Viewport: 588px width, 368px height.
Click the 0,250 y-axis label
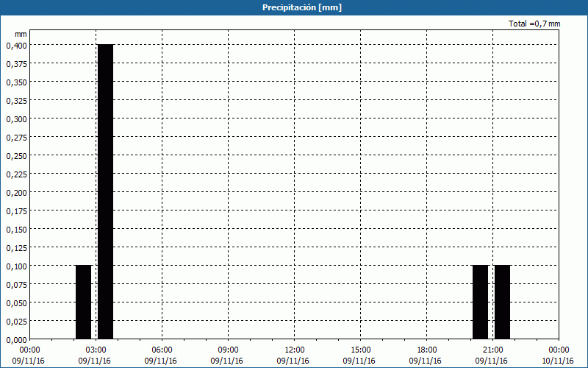pos(16,156)
